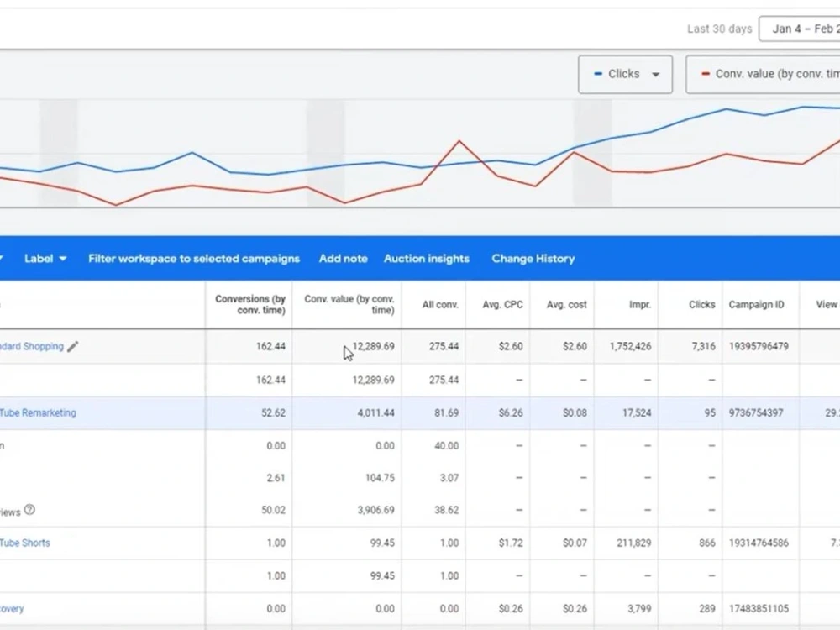Viewport: 840px width, 630px height.
Task: Open the YouTube Remarketing campaign link
Action: pos(38,413)
